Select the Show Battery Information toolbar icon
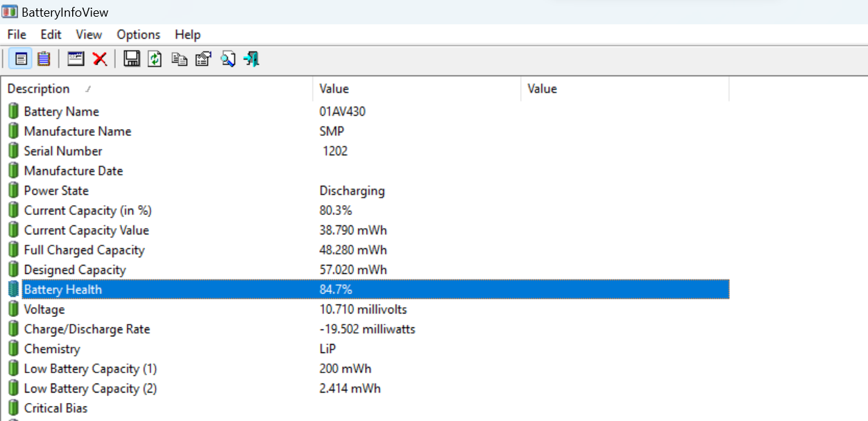The height and width of the screenshot is (421, 868). 21,59
